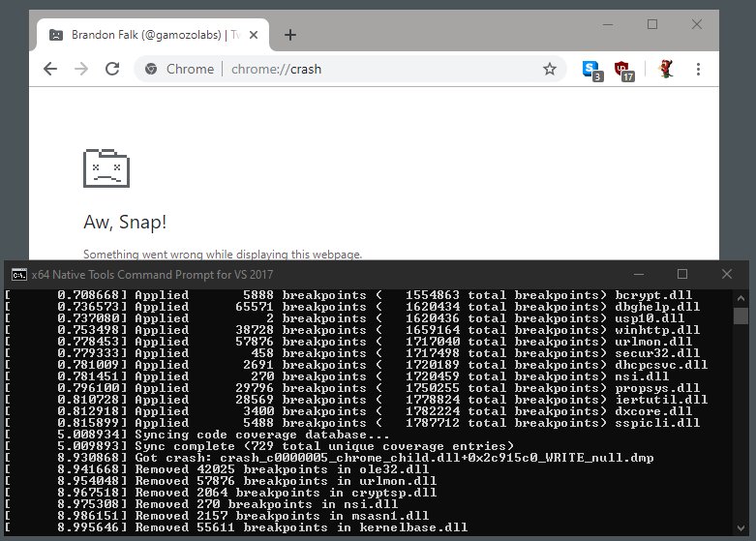
Task: Click the Chrome forward arrow
Action: (81, 69)
